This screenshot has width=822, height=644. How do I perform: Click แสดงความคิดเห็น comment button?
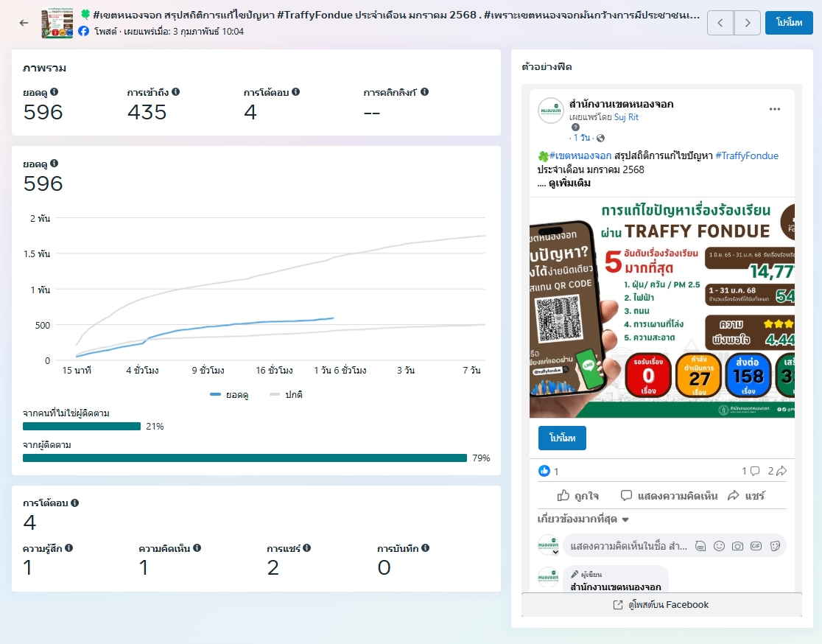click(669, 496)
